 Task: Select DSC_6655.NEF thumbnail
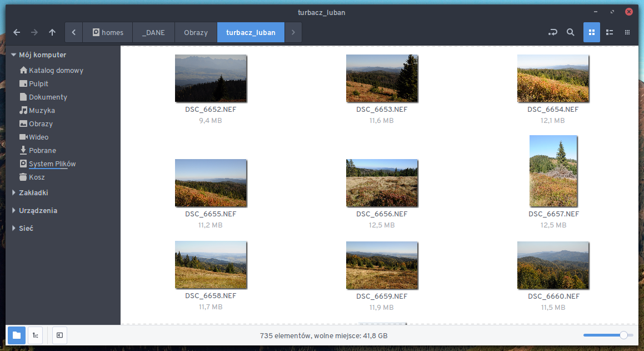[x=211, y=183]
